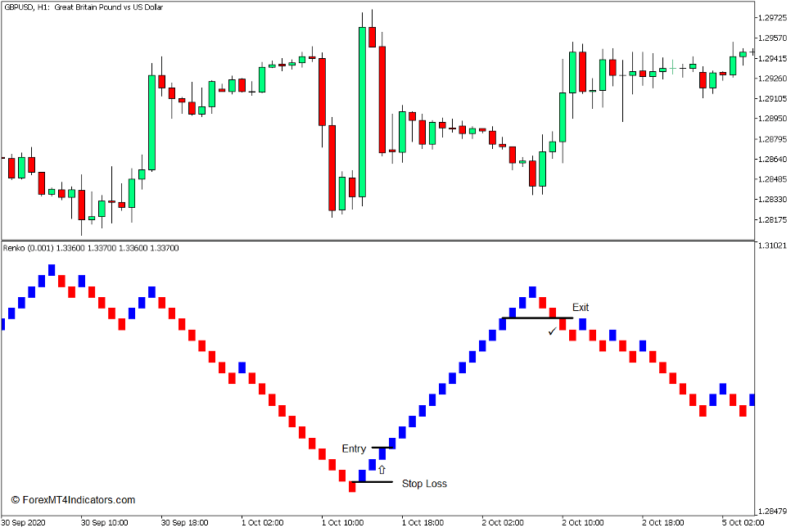800x532 pixels.
Task: Select the horizontal line under Exit
Action: [536, 318]
